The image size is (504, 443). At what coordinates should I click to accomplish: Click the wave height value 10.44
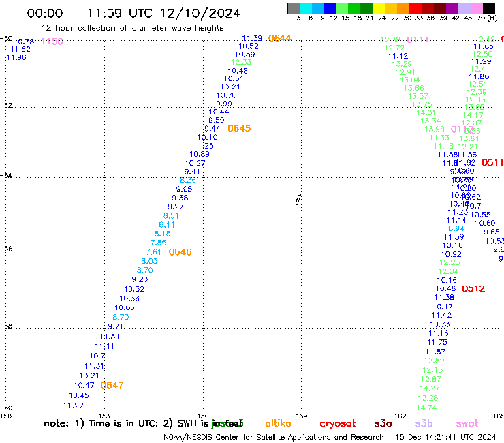coord(219,112)
